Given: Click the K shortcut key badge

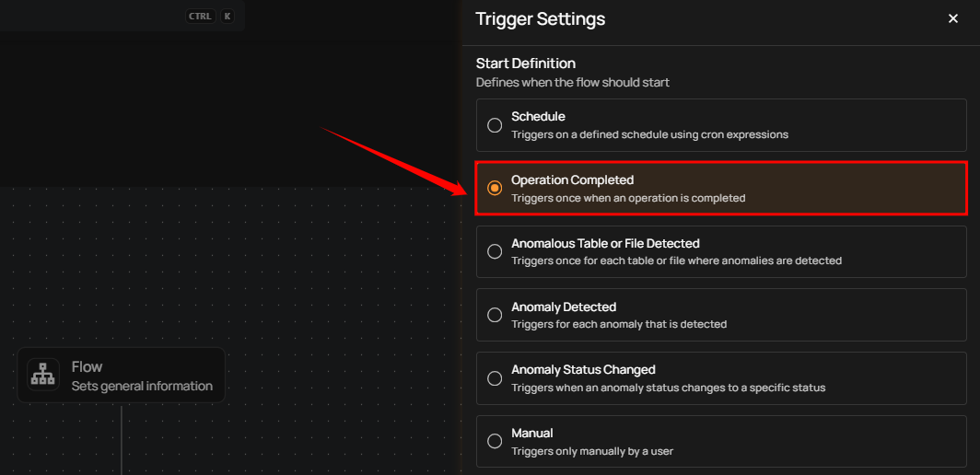Looking at the screenshot, I should (227, 16).
